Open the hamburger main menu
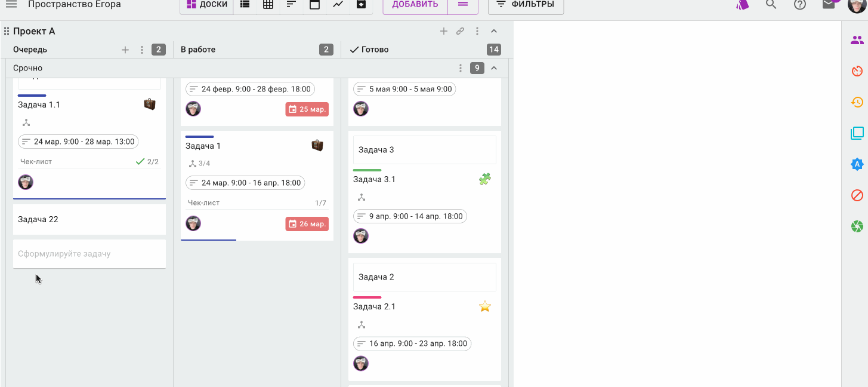868x387 pixels. 11,4
